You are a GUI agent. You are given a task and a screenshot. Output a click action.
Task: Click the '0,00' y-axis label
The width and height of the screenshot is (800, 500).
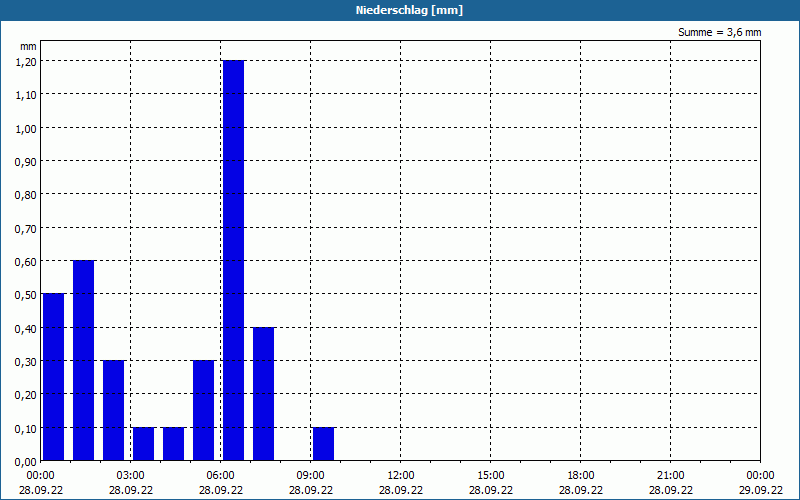coord(26,462)
